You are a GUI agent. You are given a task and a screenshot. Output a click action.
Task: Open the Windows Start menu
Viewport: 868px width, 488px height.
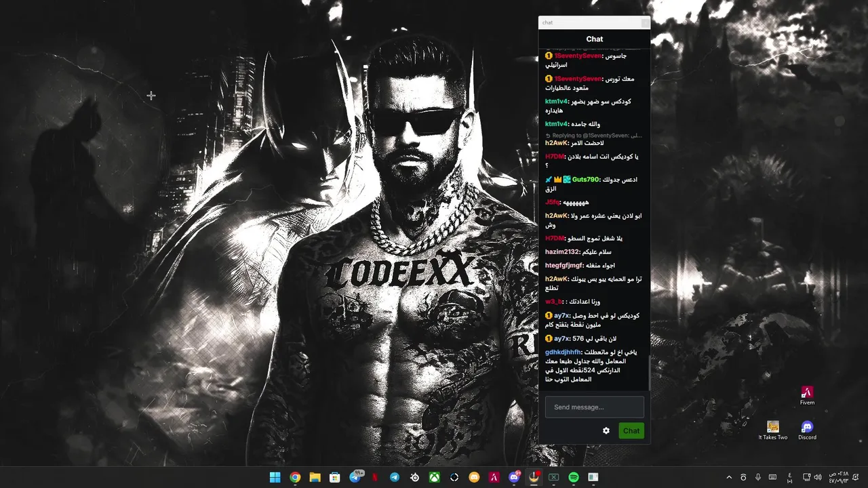tap(275, 477)
